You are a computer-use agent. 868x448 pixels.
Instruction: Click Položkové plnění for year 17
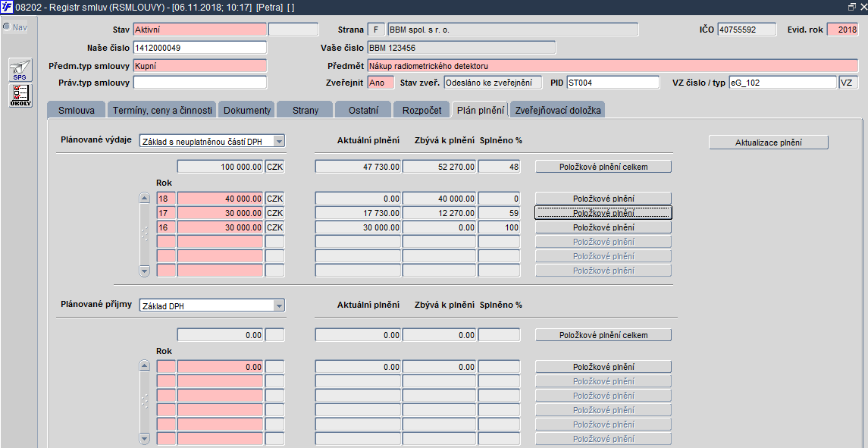(x=603, y=213)
